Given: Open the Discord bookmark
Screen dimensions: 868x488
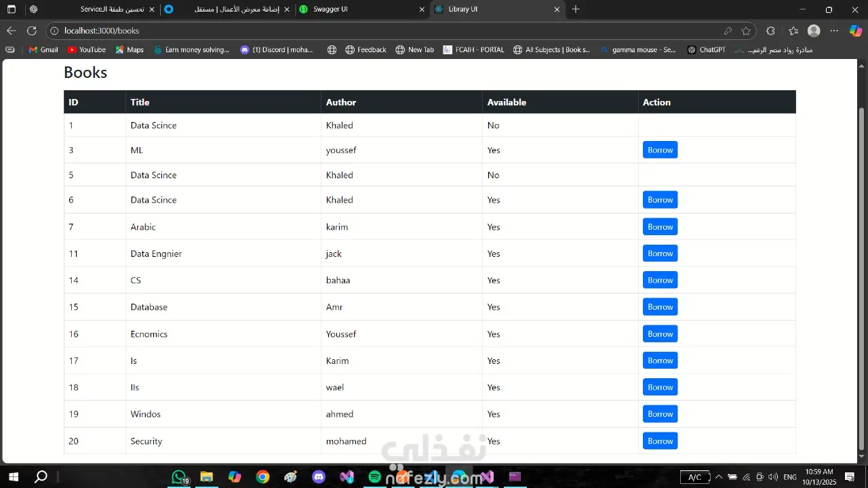Looking at the screenshot, I should [277, 49].
